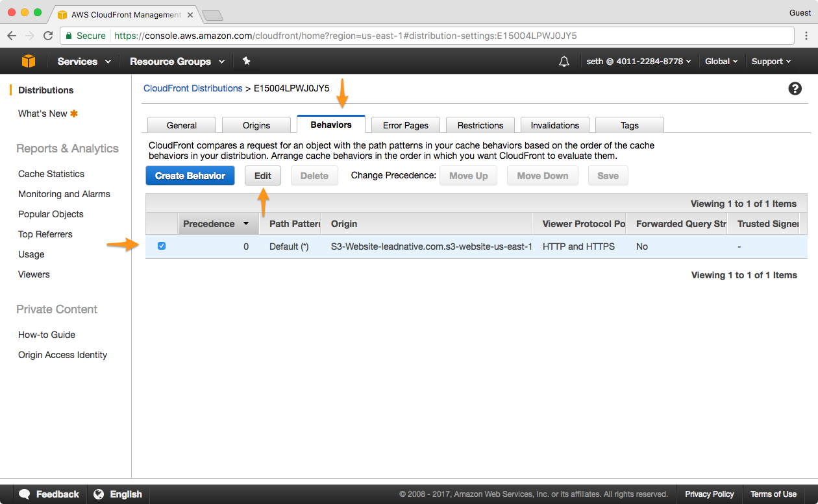Expand the Services dropdown menu
Viewport: 818px width, 504px height.
[84, 61]
